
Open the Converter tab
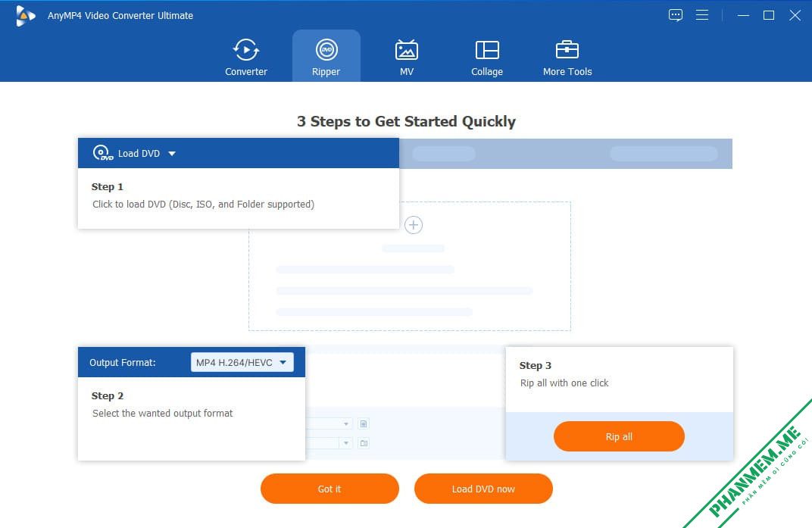click(x=246, y=58)
